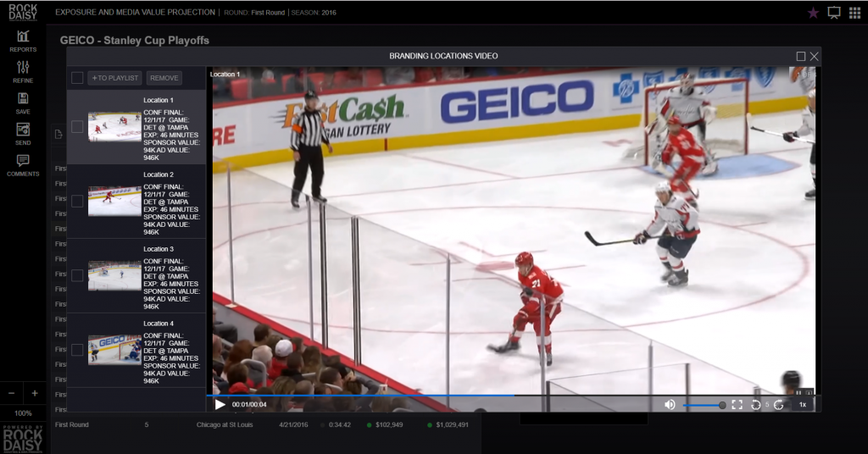The image size is (868, 454).
Task: Click the small pause icon over video corner
Action: point(798,393)
